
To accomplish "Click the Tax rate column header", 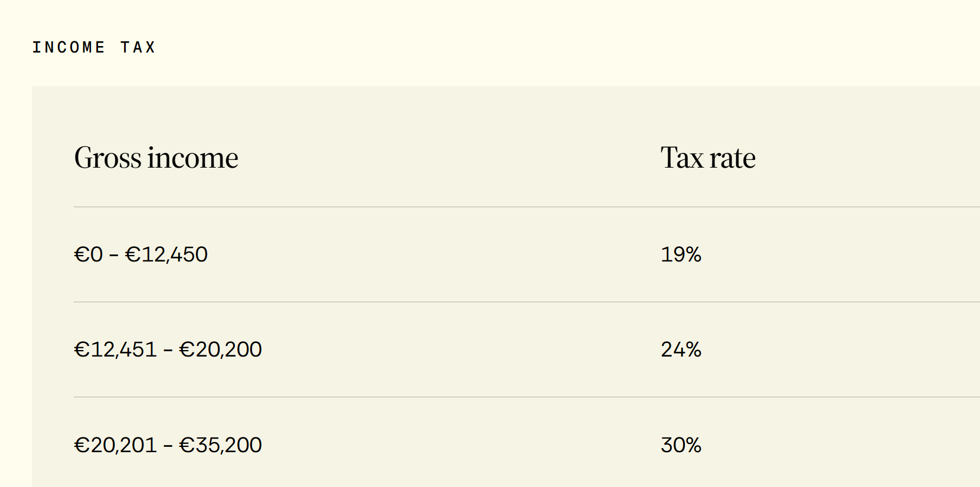I will pyautogui.click(x=708, y=158).
